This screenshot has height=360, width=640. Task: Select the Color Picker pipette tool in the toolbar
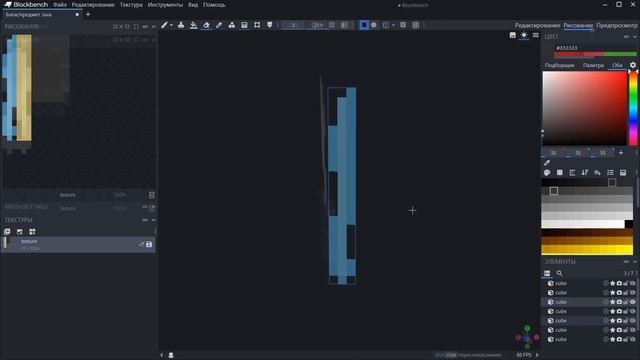(x=219, y=25)
